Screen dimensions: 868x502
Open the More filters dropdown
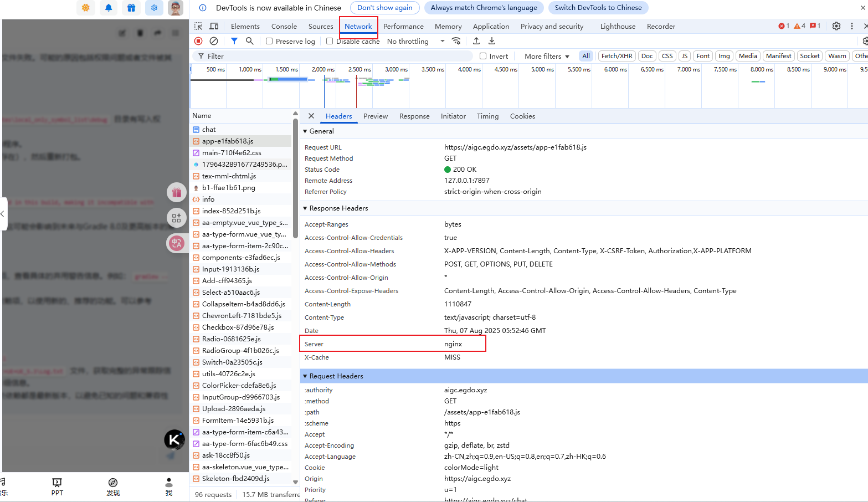click(547, 56)
